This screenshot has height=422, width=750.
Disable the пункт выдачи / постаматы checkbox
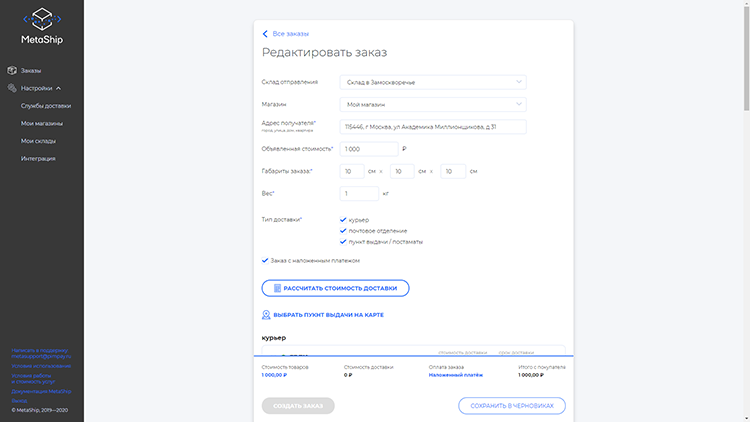tap(343, 241)
